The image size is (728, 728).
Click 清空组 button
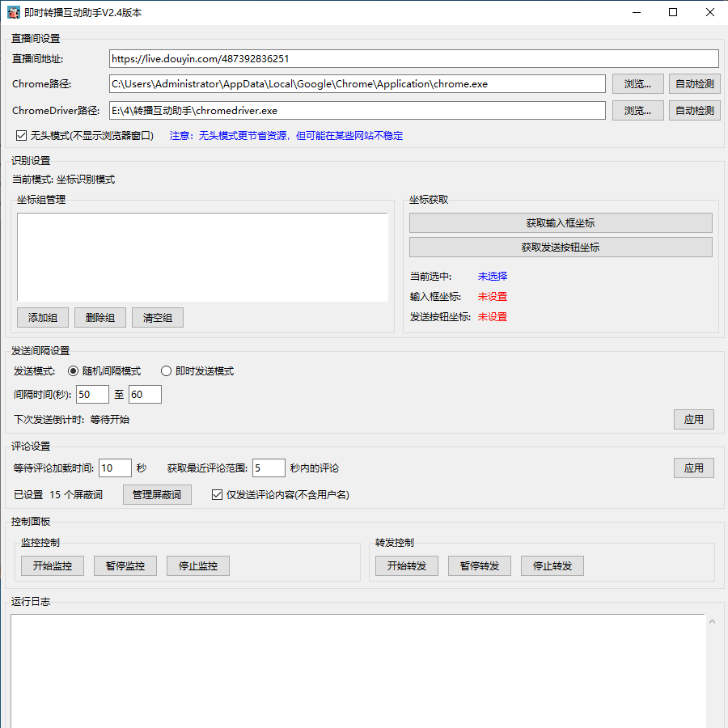tap(158, 318)
